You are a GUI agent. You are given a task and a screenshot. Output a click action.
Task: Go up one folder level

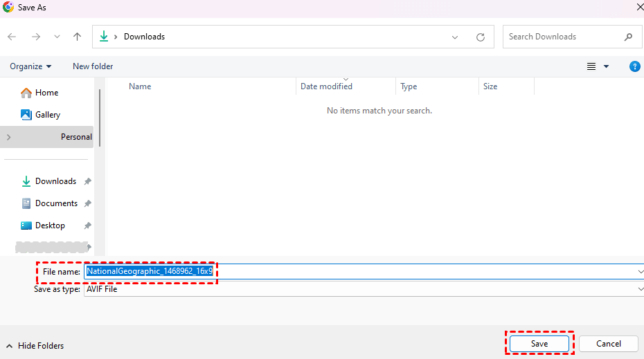[x=77, y=37]
